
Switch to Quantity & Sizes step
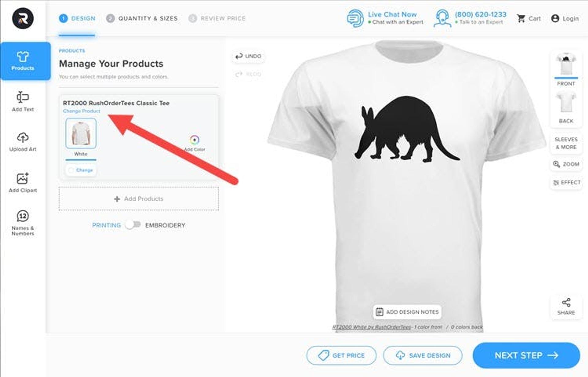coord(142,18)
